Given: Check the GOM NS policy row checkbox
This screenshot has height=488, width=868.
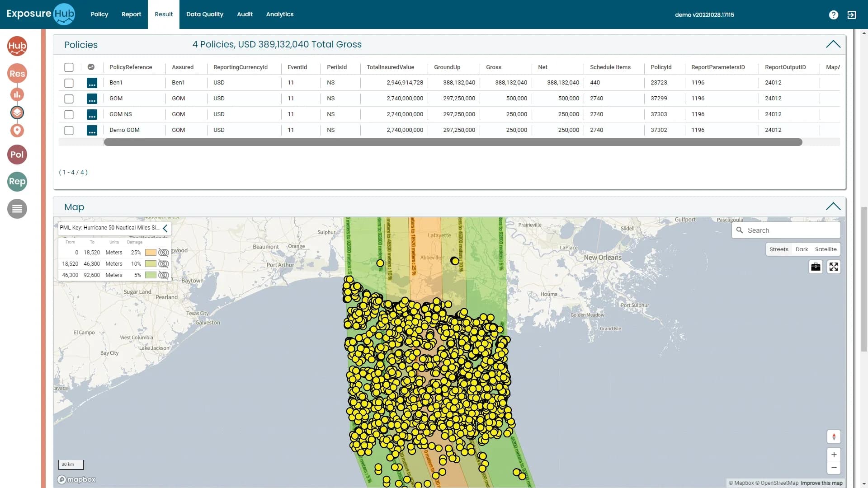Looking at the screenshot, I should tap(69, 115).
